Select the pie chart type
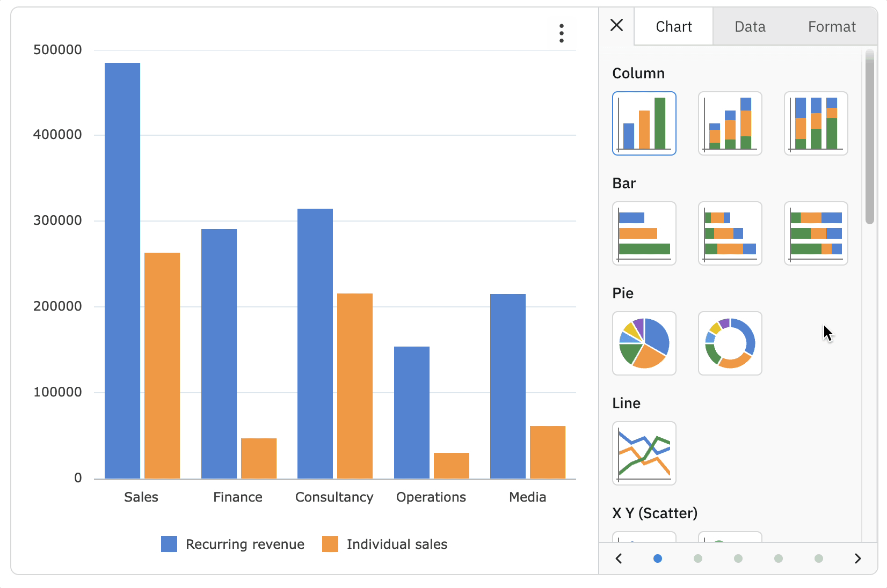887x588 pixels. 644,343
